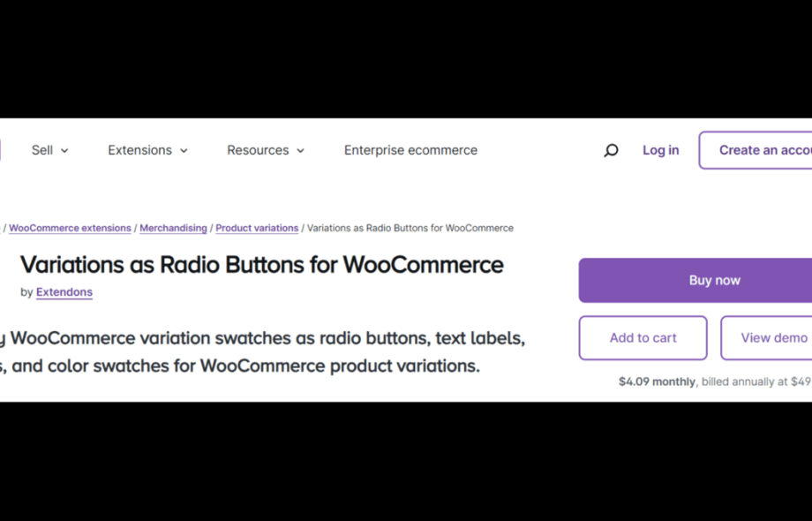Open the Extensions navigation menu
Screen dimensions: 812x521
pos(139,150)
